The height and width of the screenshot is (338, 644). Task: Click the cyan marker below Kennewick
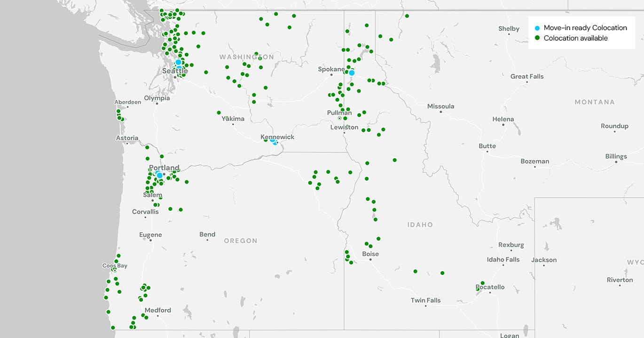click(x=274, y=142)
